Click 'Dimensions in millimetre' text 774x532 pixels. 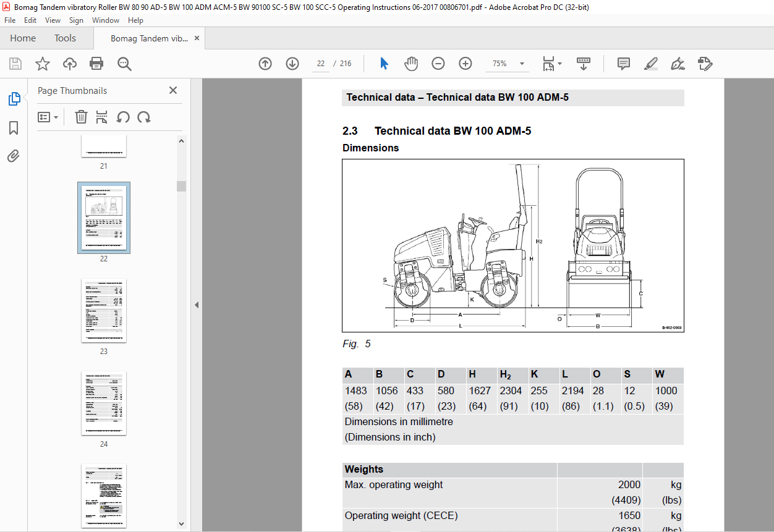click(399, 421)
